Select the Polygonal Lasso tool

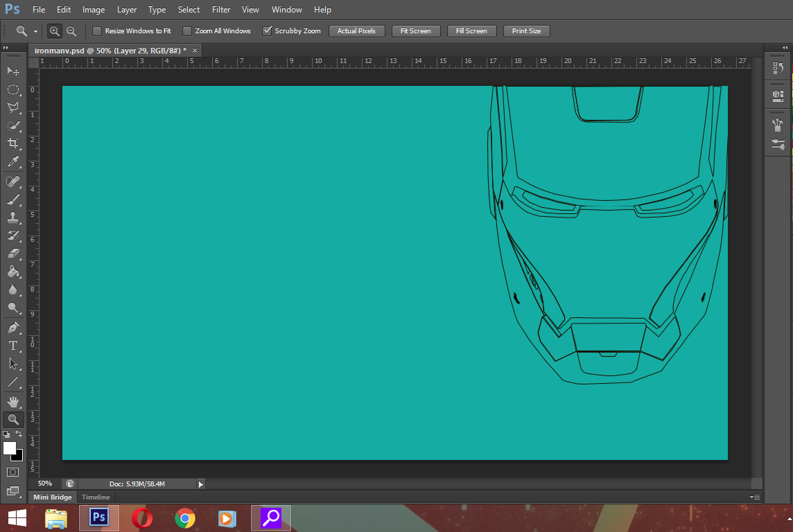coord(13,107)
